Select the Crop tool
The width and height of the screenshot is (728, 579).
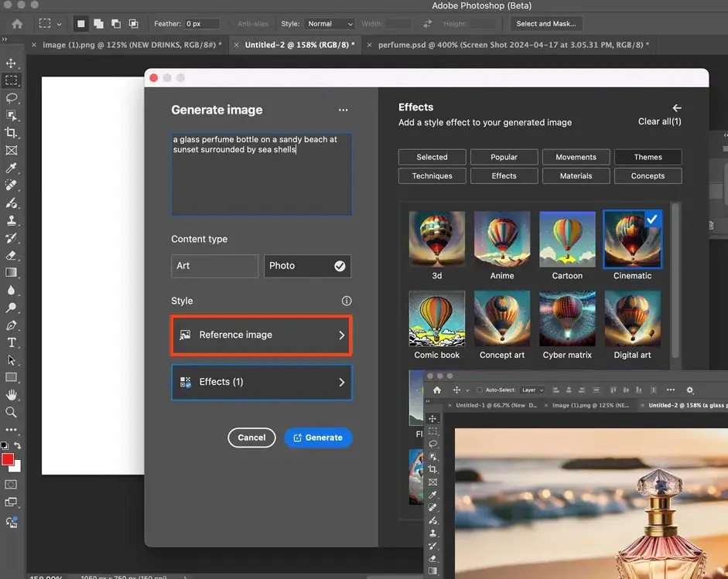pos(12,133)
